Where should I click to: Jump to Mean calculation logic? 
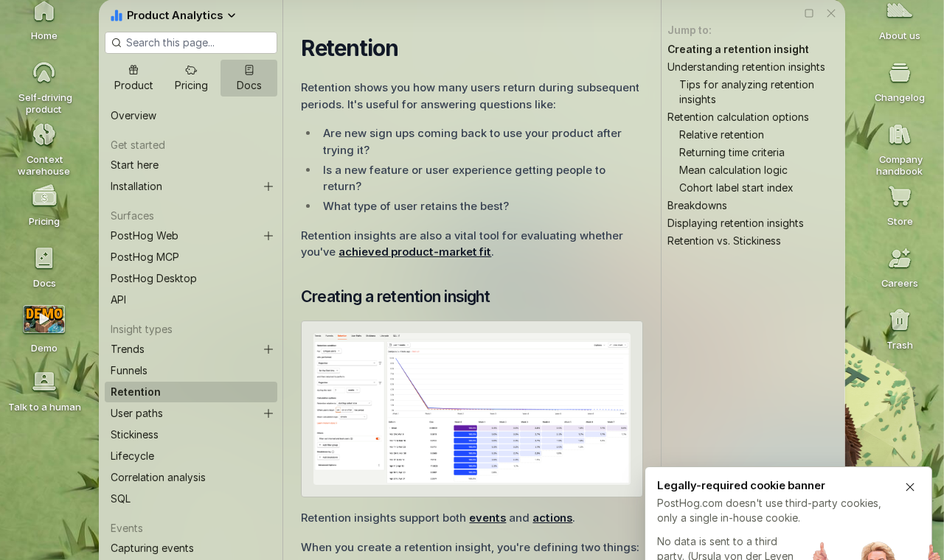(x=733, y=170)
